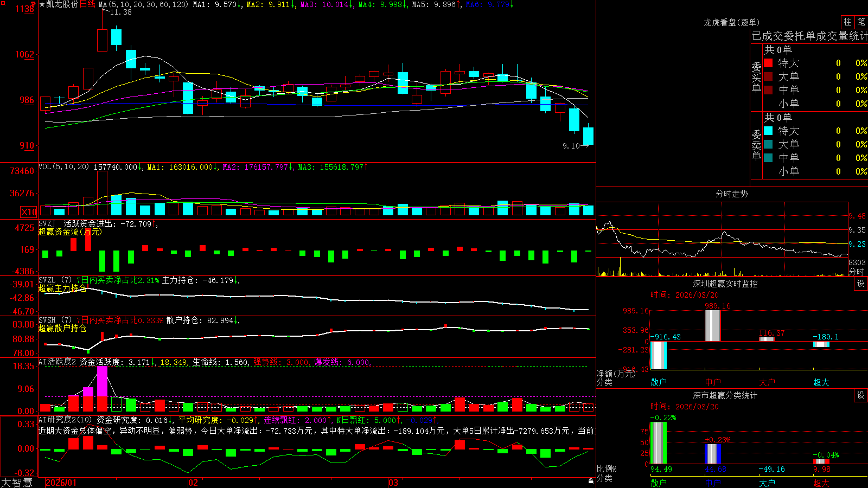Click the 03 month marker on the timeline
Screen dimensions: 868x488
point(393,483)
